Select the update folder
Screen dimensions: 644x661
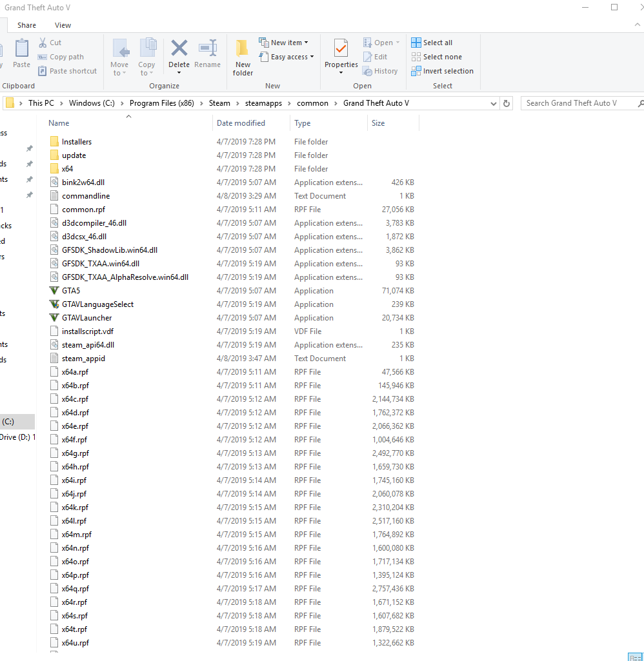pyautogui.click(x=74, y=155)
